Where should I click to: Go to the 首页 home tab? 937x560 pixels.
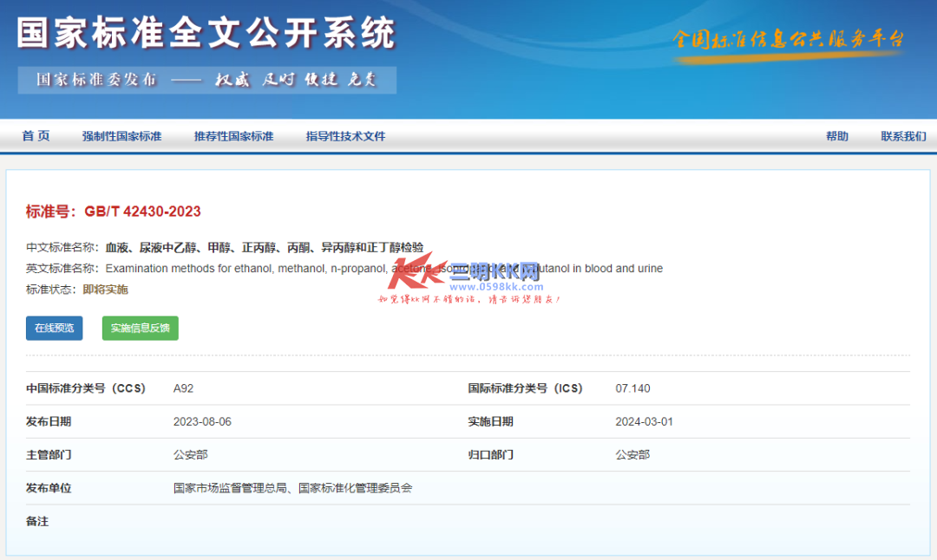click(x=36, y=136)
